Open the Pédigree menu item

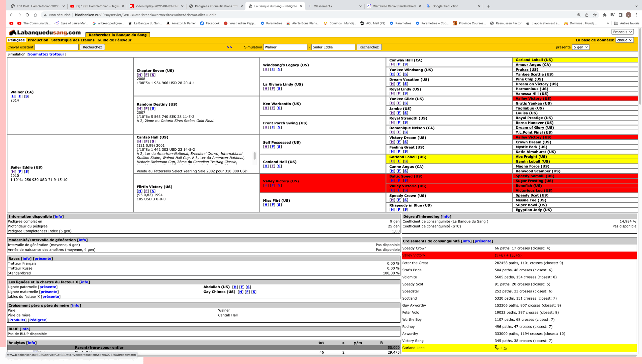tap(16, 40)
